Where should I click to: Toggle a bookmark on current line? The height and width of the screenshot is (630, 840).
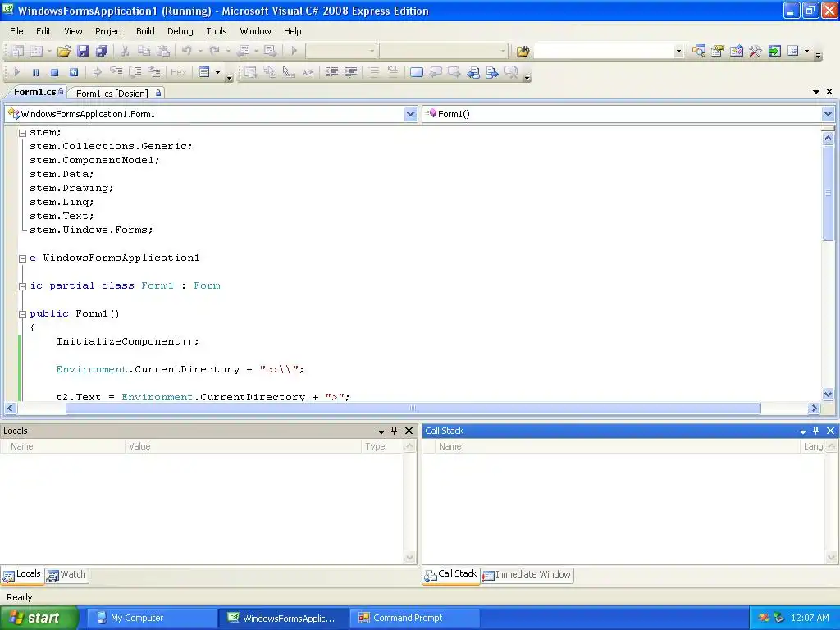click(416, 72)
